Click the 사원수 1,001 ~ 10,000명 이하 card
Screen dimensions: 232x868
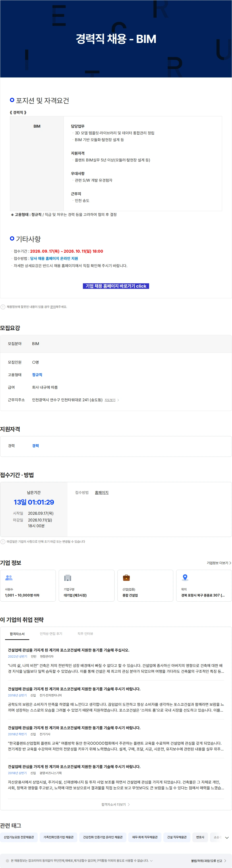tap(28, 585)
